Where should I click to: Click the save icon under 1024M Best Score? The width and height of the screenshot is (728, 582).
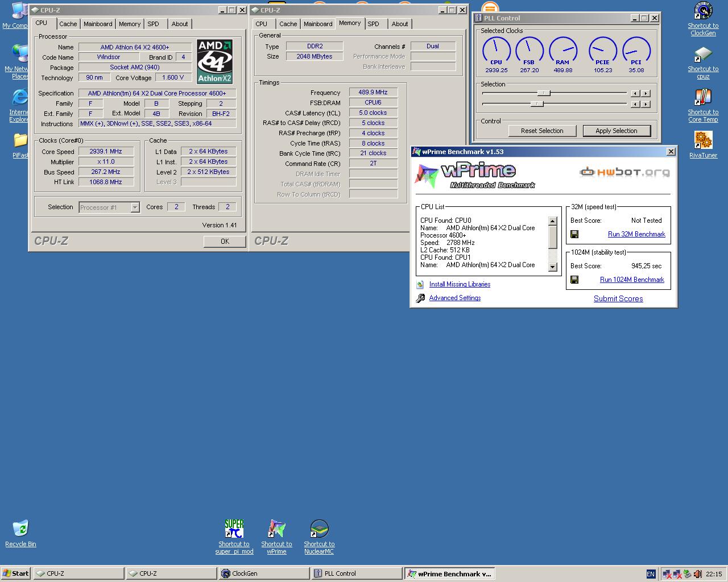[574, 280]
